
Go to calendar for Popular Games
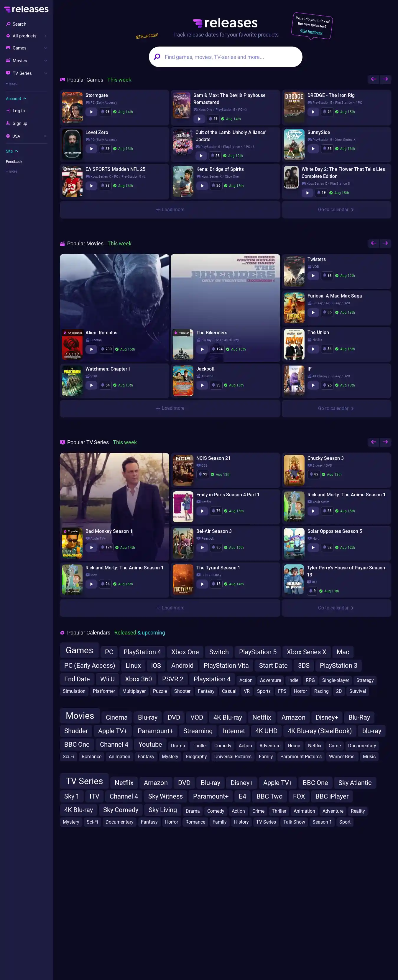pos(336,210)
